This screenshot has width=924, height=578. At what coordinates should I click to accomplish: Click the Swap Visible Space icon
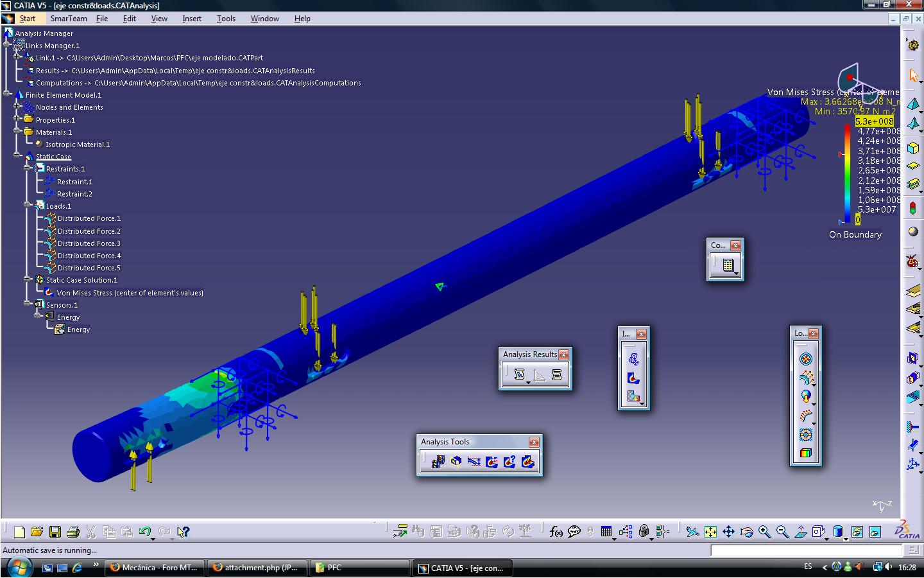point(875,532)
